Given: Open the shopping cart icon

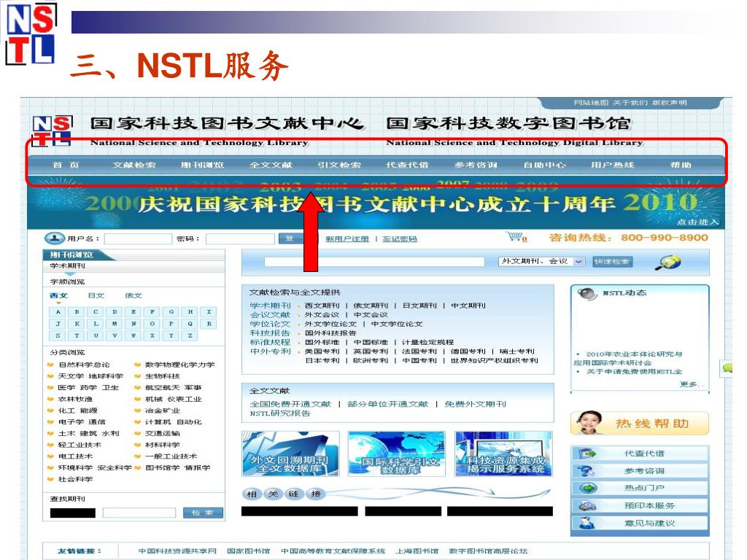Looking at the screenshot, I should 516,237.
